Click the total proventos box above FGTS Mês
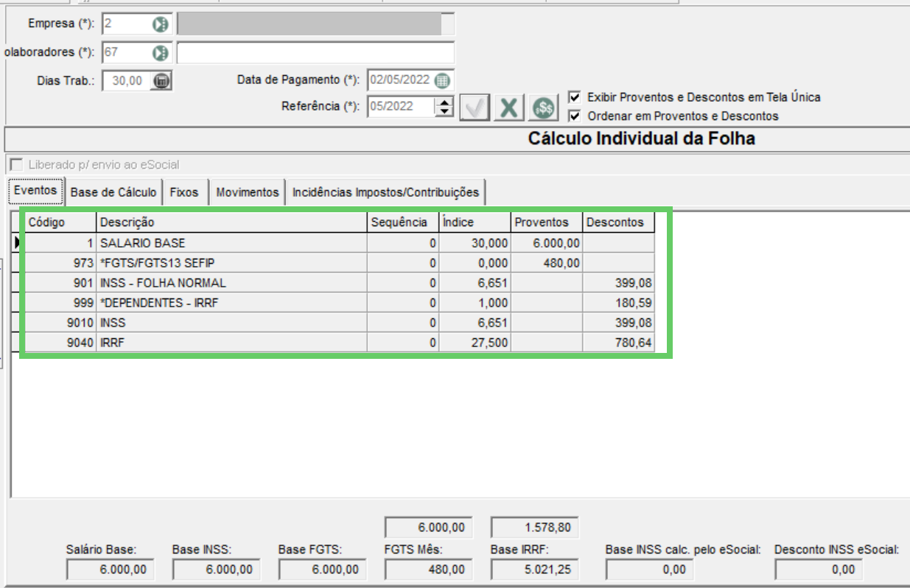The image size is (910, 588). coord(429,528)
